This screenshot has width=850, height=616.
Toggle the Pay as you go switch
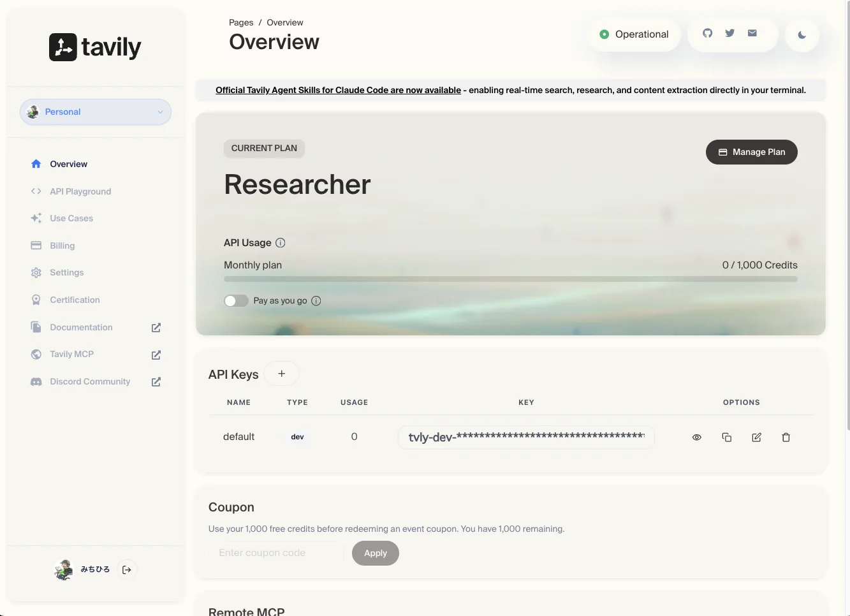click(x=236, y=300)
